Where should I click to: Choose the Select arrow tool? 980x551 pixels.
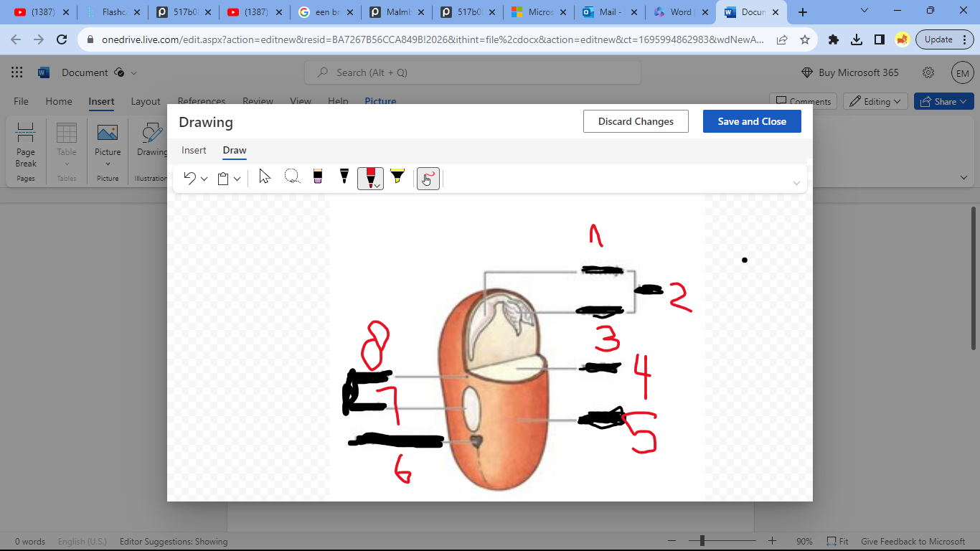click(x=265, y=176)
